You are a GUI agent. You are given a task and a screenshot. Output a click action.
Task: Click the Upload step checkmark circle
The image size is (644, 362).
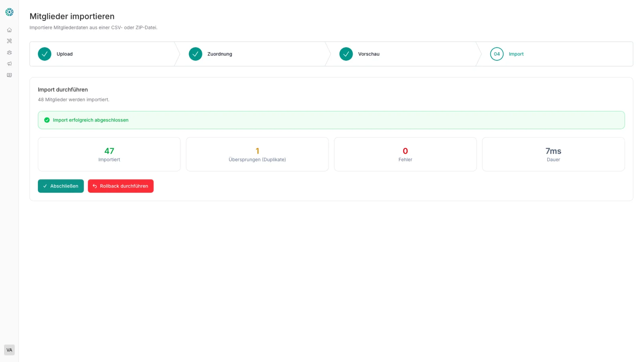click(x=45, y=54)
